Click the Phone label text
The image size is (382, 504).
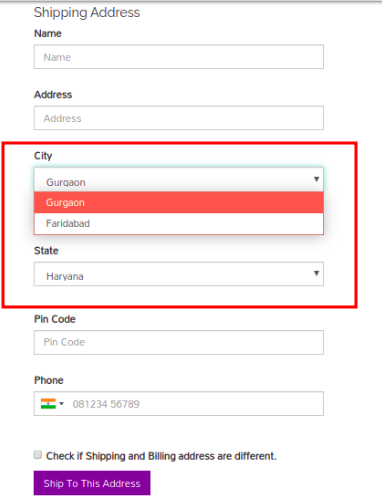coord(49,380)
